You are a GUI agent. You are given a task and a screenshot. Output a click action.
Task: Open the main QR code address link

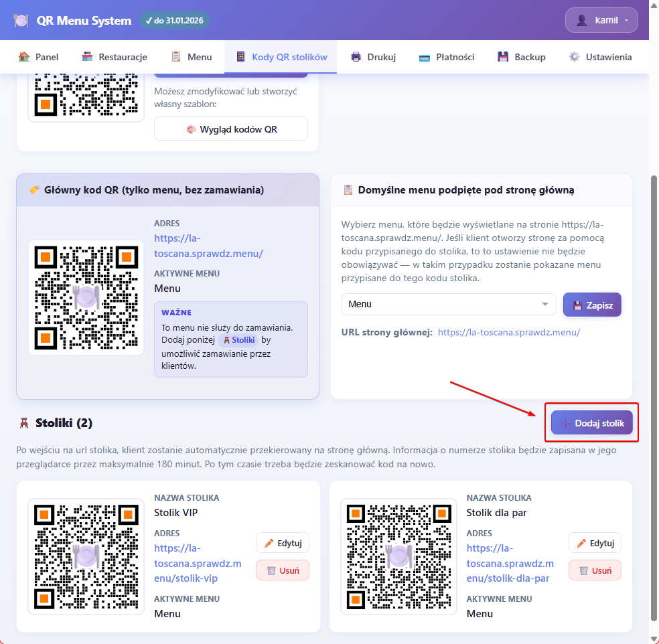point(208,246)
